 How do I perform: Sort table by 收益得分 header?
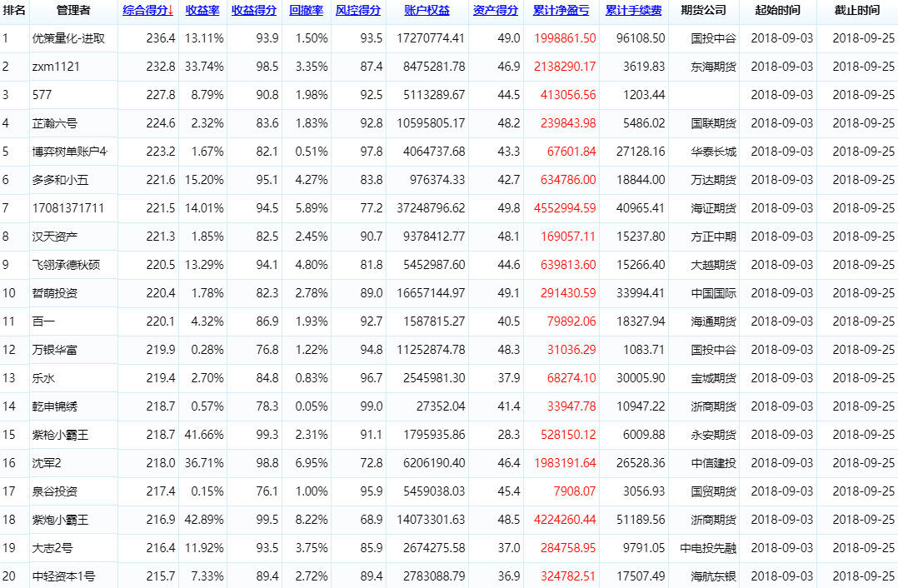pos(254,10)
